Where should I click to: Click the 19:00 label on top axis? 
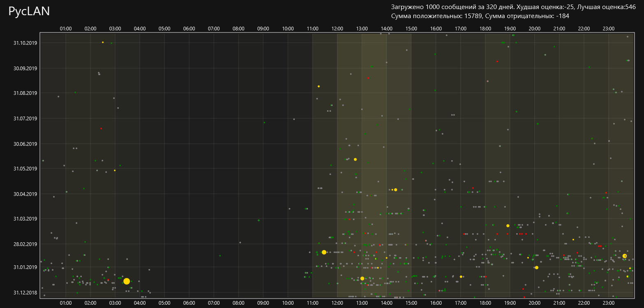pos(510,29)
